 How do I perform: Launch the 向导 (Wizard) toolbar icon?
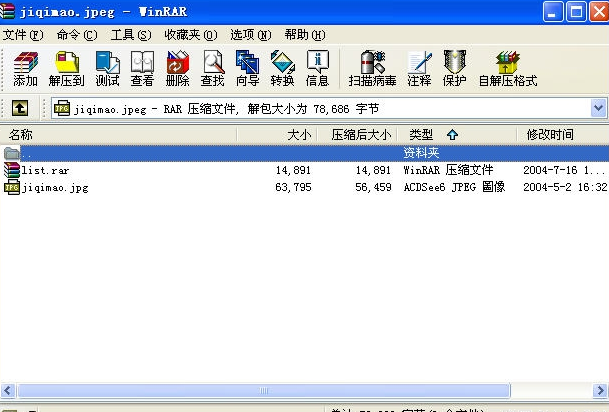coord(247,68)
